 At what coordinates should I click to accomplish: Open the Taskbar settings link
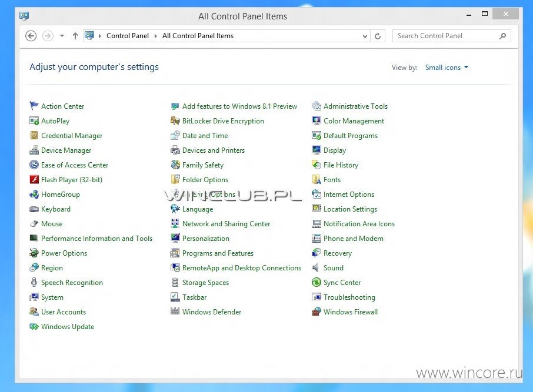[x=195, y=297]
